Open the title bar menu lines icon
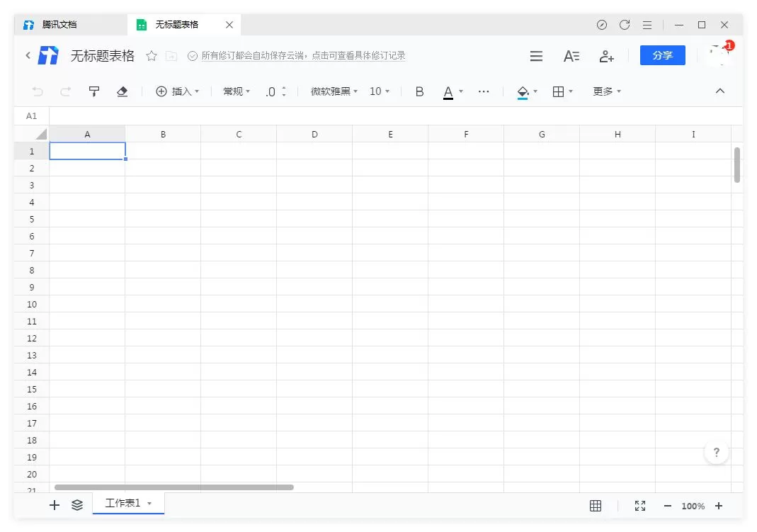The height and width of the screenshot is (532, 757). click(x=647, y=25)
